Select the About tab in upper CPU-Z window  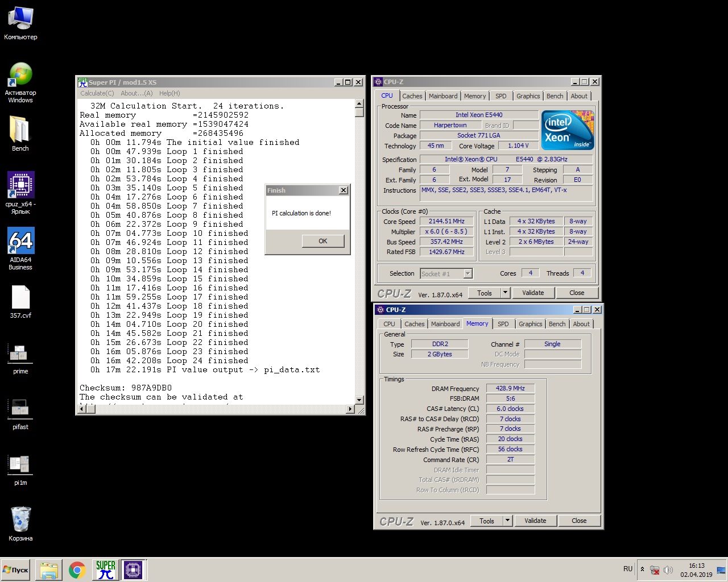[579, 96]
